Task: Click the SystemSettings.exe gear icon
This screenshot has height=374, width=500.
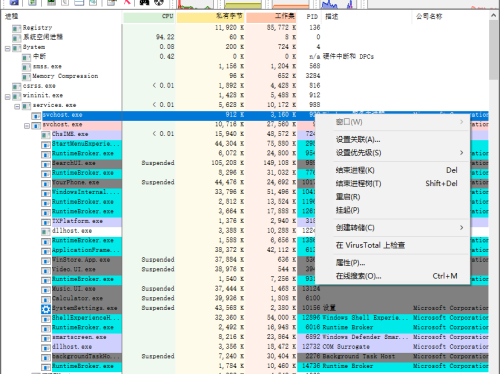Action: pos(46,309)
